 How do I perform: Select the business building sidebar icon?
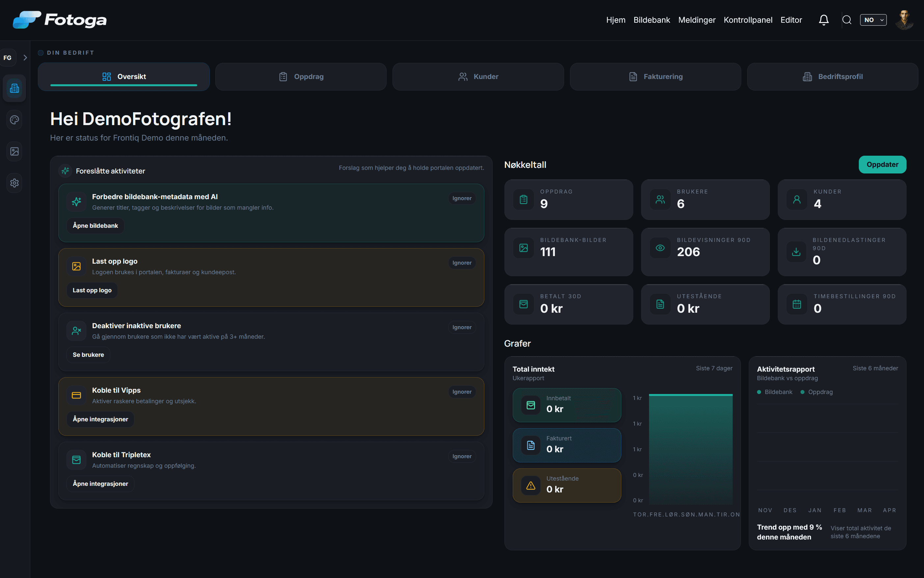(14, 88)
